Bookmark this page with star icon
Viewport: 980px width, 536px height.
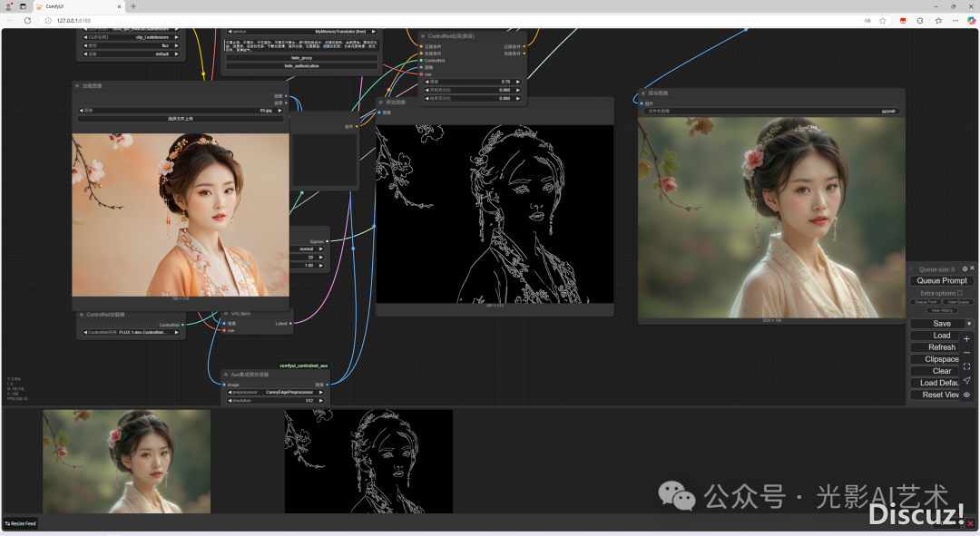[x=883, y=20]
